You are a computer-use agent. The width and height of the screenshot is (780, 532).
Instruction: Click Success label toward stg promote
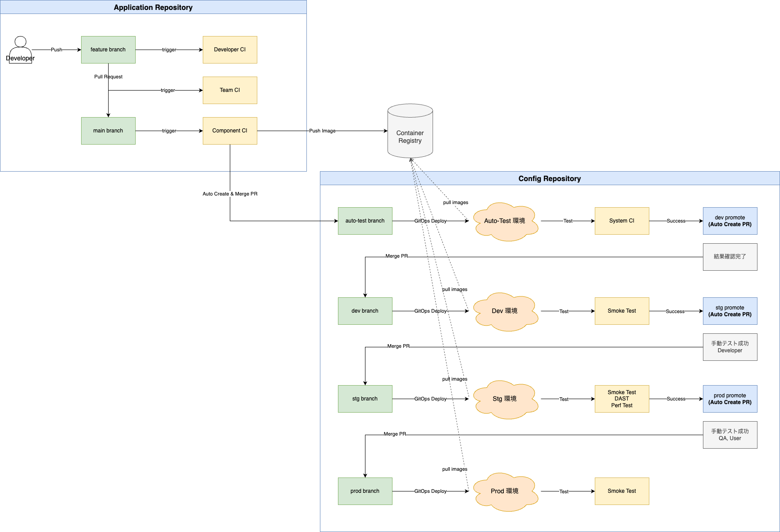coord(675,311)
